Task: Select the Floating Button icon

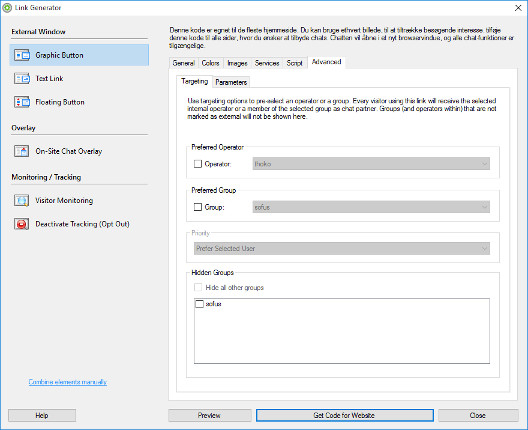Action: pos(22,102)
